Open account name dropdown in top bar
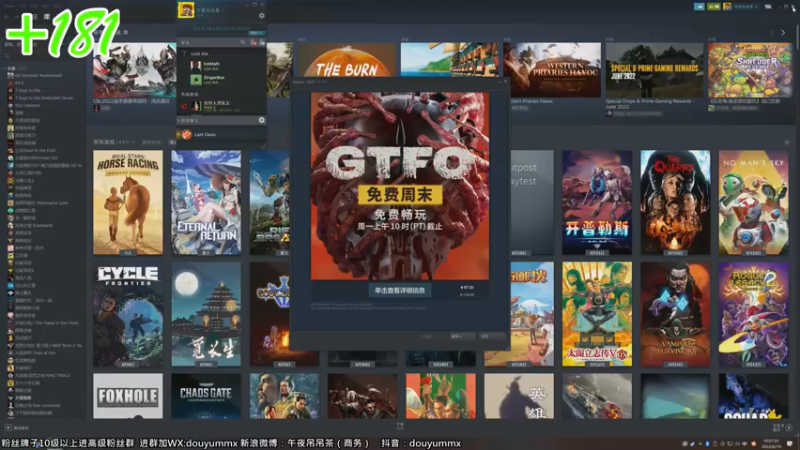Image resolution: width=800 pixels, height=450 pixels. pyautogui.click(x=745, y=7)
